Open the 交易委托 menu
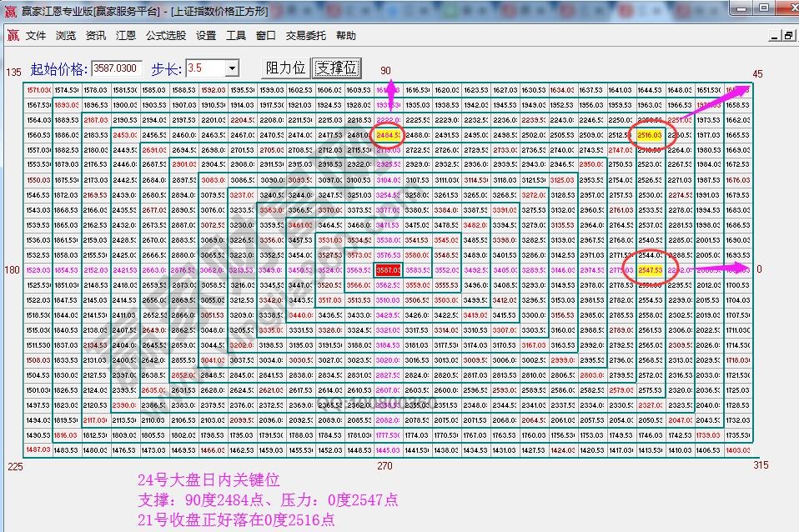Screen dimensions: 799x532 coord(307,35)
